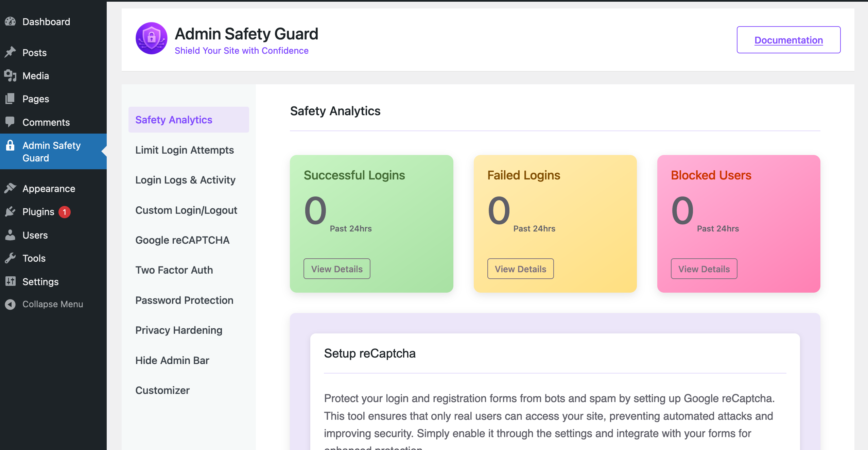Click the Dashboard gauge icon
This screenshot has width=868, height=450.
pos(10,21)
